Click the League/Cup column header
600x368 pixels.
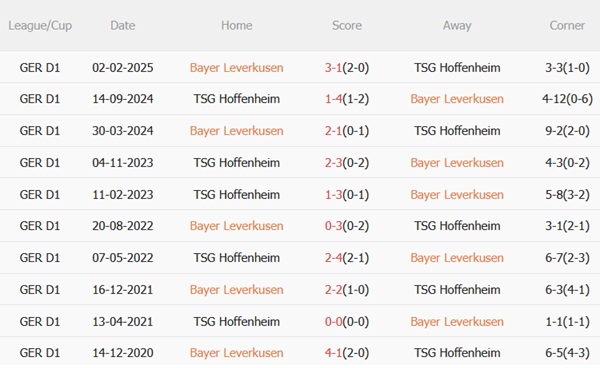[x=40, y=26]
